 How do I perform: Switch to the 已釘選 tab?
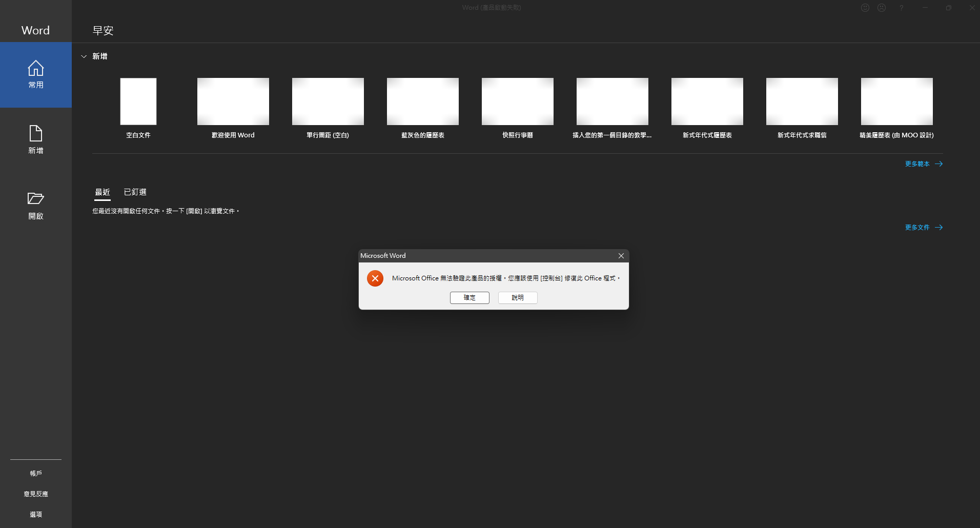(135, 192)
